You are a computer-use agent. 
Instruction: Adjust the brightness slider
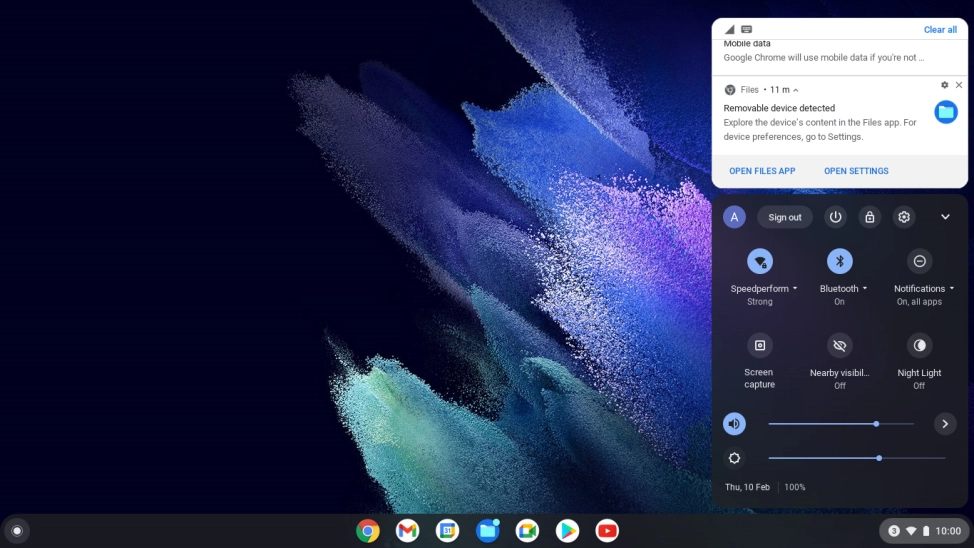(879, 458)
